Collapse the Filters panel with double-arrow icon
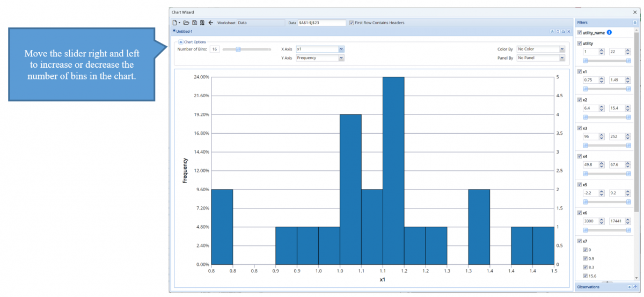The image size is (644, 297). coord(635,23)
